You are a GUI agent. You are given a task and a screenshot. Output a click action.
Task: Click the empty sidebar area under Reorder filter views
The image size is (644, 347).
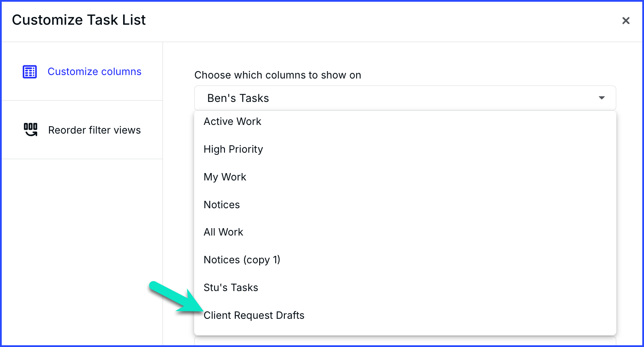(82, 252)
